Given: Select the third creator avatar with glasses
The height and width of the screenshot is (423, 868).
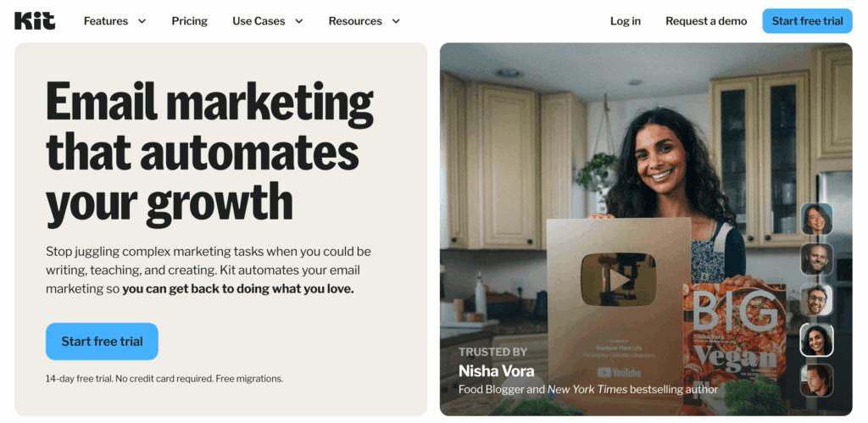Looking at the screenshot, I should [x=816, y=299].
